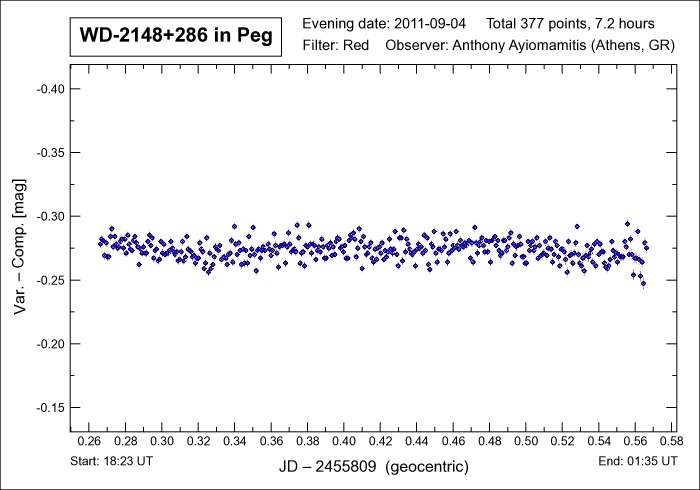The height and width of the screenshot is (490, 700).
Task: Click the 0.50 x-axis tick label
Action: pyautogui.click(x=526, y=441)
